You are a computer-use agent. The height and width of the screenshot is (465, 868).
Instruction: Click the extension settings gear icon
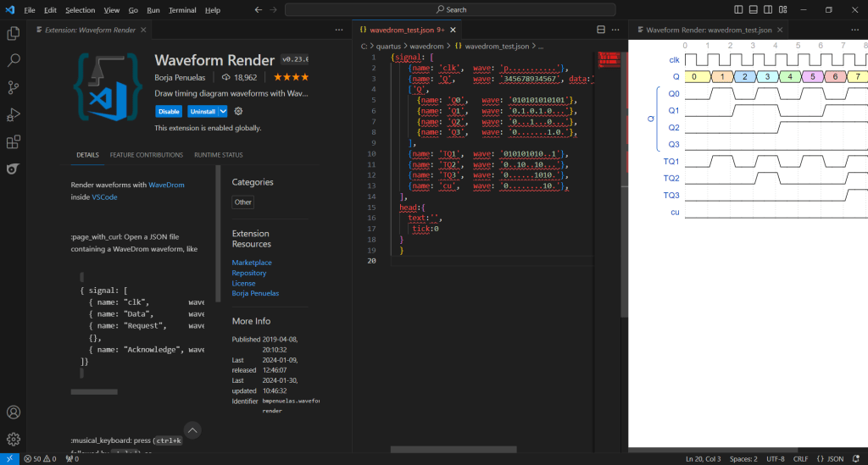tap(238, 111)
